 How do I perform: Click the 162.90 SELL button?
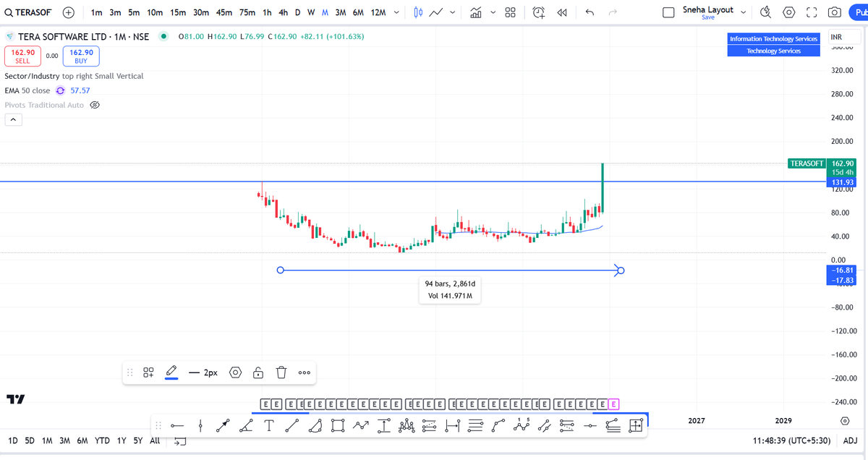[x=23, y=56]
